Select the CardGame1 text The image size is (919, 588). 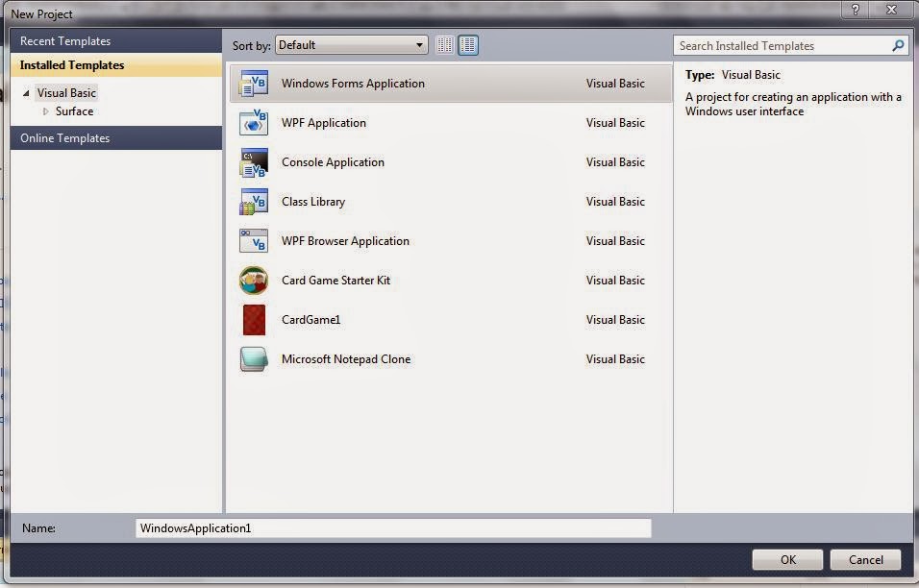pyautogui.click(x=310, y=320)
